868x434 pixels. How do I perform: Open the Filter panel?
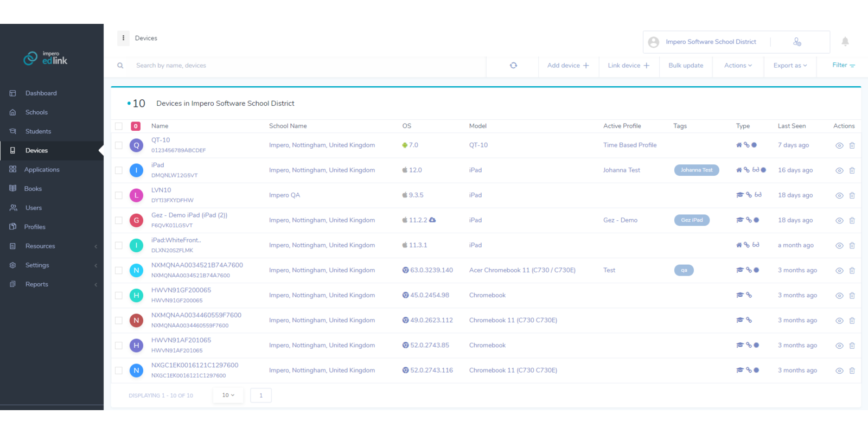(844, 65)
